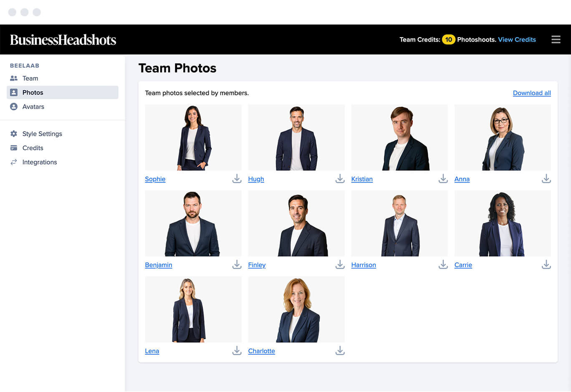Click the download icon next to Carrie

click(x=546, y=265)
